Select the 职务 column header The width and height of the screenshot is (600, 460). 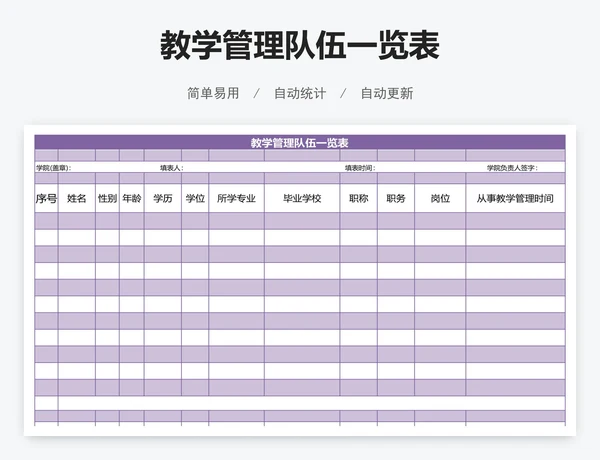(396, 198)
